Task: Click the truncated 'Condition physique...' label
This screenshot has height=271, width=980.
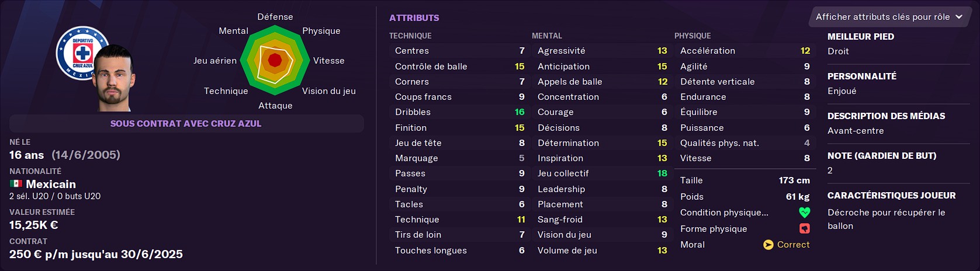Action: [x=724, y=213]
